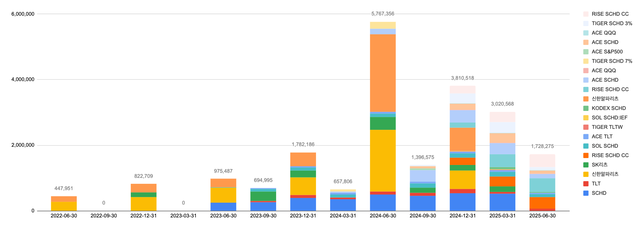
Task: Pick the SOL SCHD:IEF legend swatch
Action: pos(586,118)
